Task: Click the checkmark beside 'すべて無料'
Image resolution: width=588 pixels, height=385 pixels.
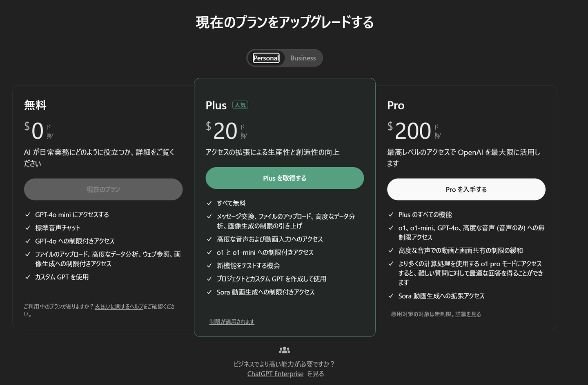Action: click(x=209, y=203)
